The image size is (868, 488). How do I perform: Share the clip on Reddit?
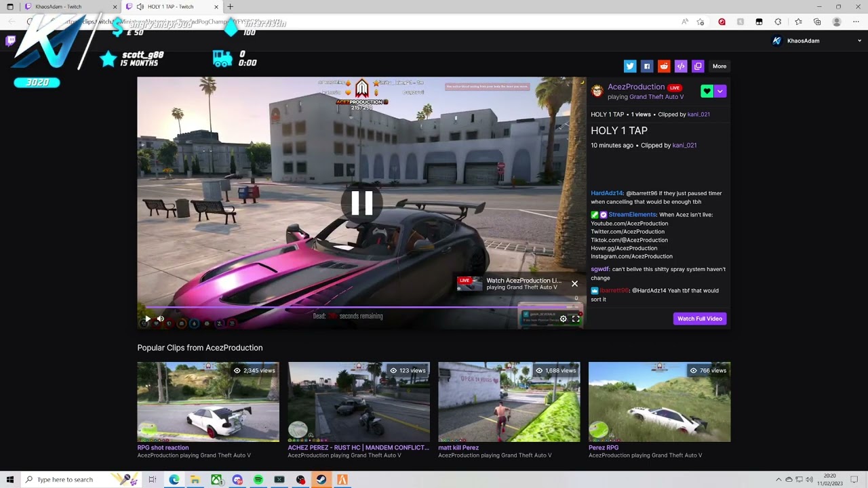tap(664, 66)
